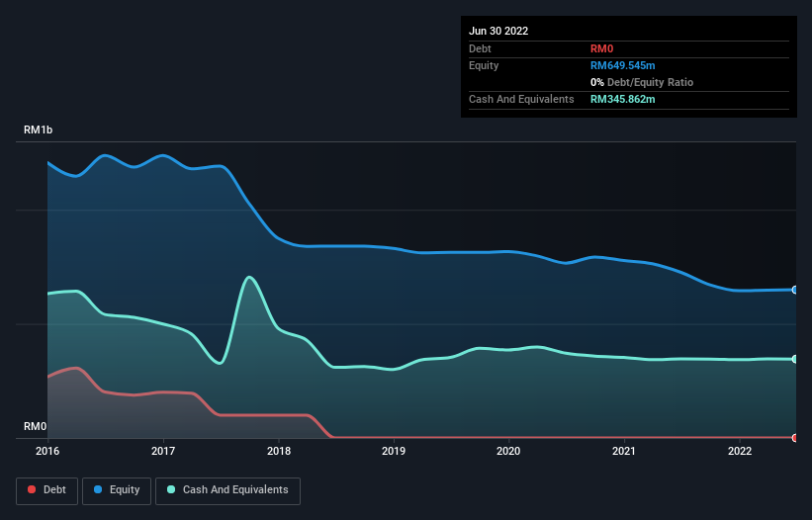Click the 2021 x-axis label
Screen dimensions: 812x520
tap(624, 451)
